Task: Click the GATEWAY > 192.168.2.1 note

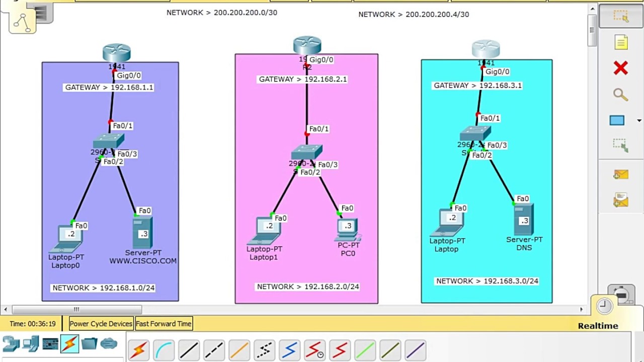Action: click(303, 79)
